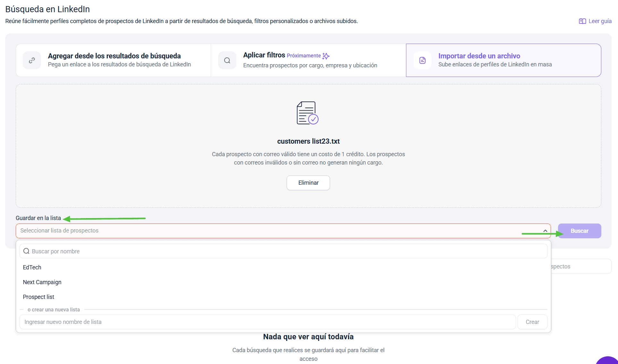This screenshot has width=618, height=364.
Task: Select EdTech from the list options
Action: pos(32,267)
